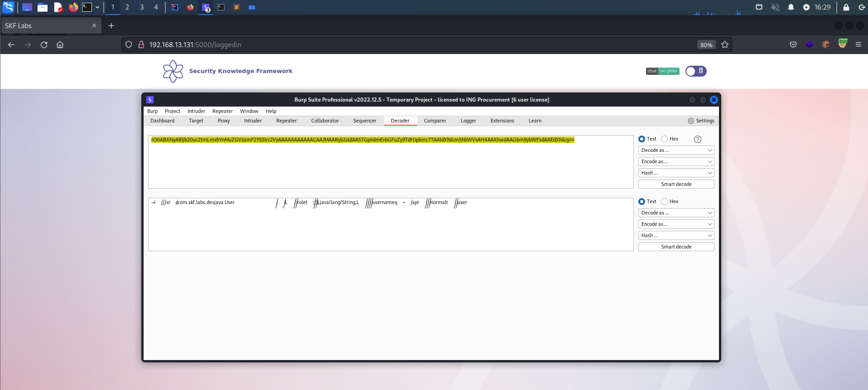Open the Burp proxy switcher extension
This screenshot has height=390, width=868.
tap(843, 44)
